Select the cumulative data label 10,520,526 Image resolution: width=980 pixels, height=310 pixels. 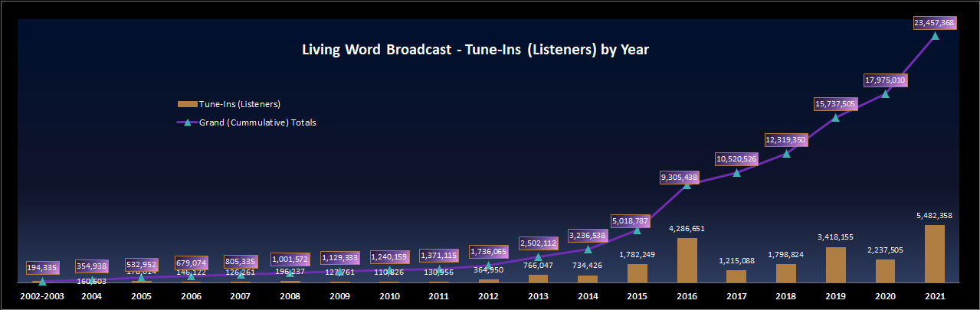pyautogui.click(x=736, y=158)
